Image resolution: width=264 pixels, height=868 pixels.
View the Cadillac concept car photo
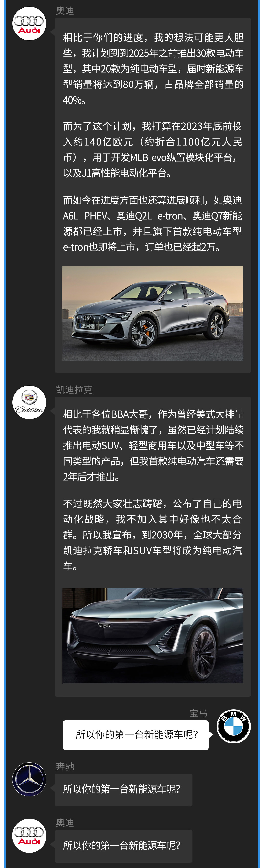pyautogui.click(x=153, y=636)
